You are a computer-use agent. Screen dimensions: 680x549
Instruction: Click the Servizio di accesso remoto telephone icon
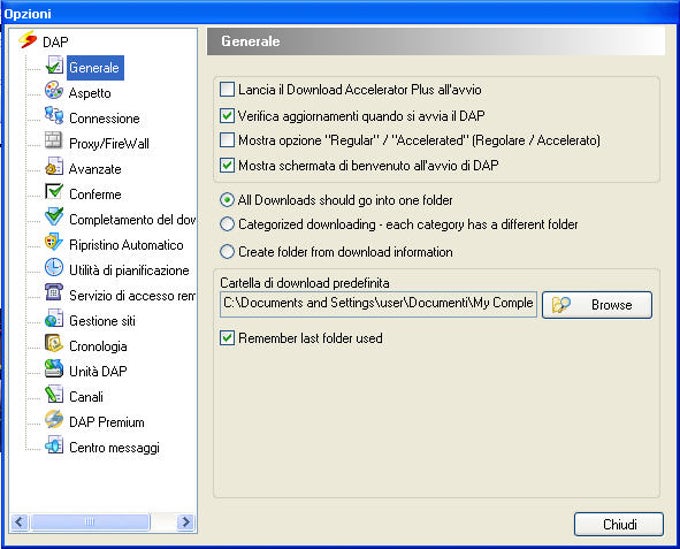54,293
